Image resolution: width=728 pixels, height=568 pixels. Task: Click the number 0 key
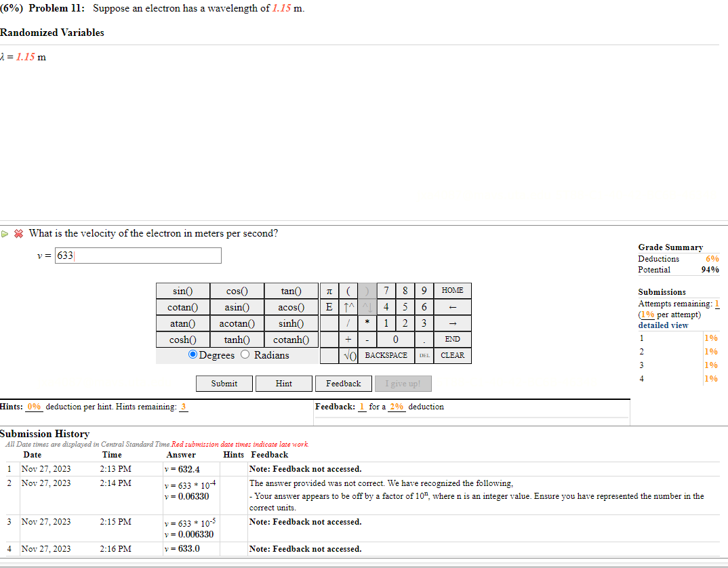pos(396,340)
